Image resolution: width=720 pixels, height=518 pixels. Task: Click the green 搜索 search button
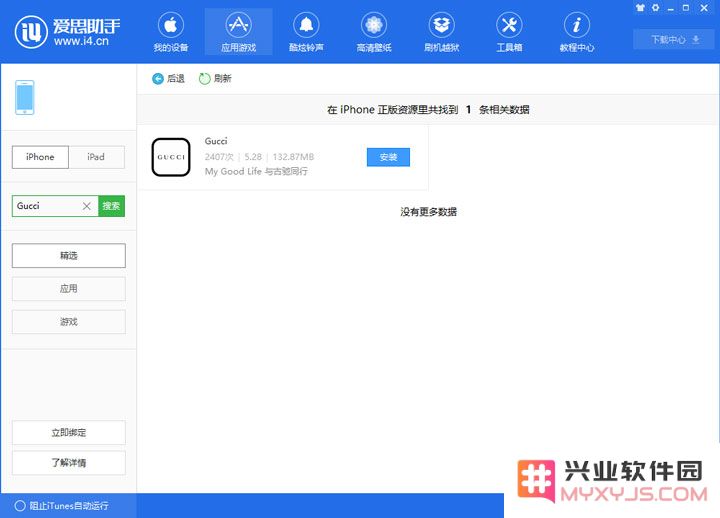click(112, 206)
